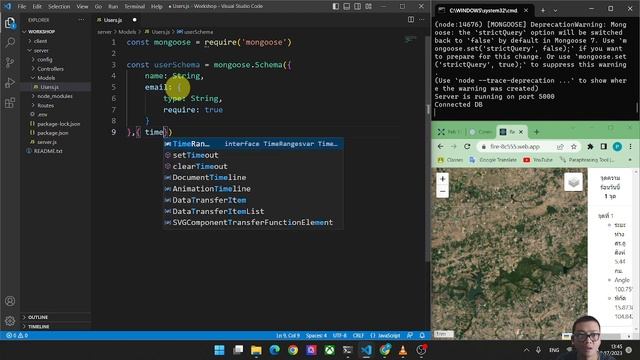This screenshot has width=640, height=360.
Task: Click the UTF-8 encoding status item
Action: pyautogui.click(x=340, y=336)
